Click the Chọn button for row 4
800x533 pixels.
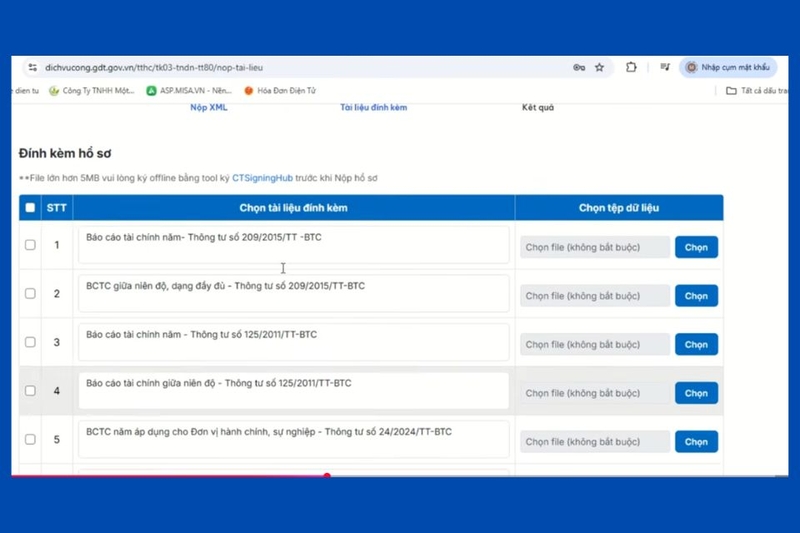point(696,393)
